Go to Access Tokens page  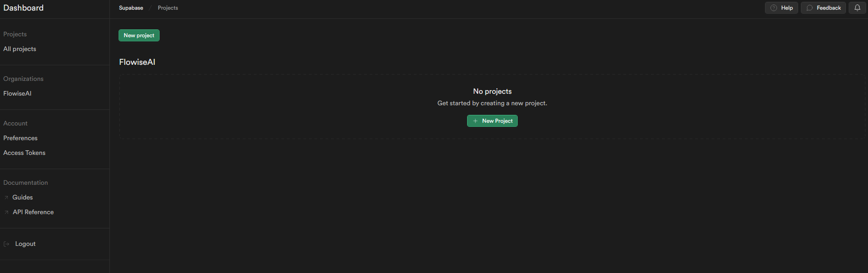coord(24,153)
